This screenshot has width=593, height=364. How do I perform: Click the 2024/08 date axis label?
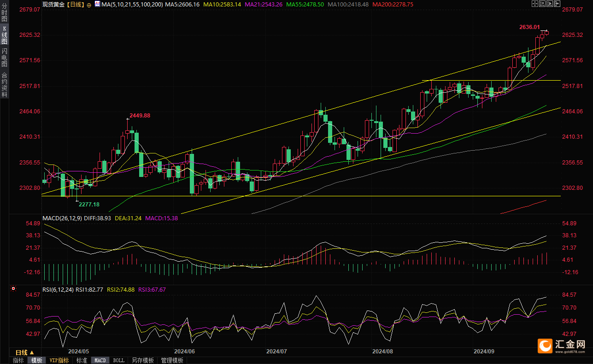pos(382,351)
